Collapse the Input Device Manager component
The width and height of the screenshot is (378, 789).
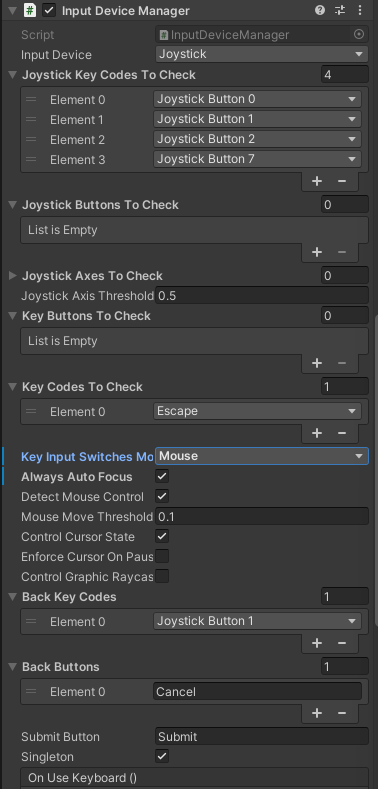(x=13, y=10)
